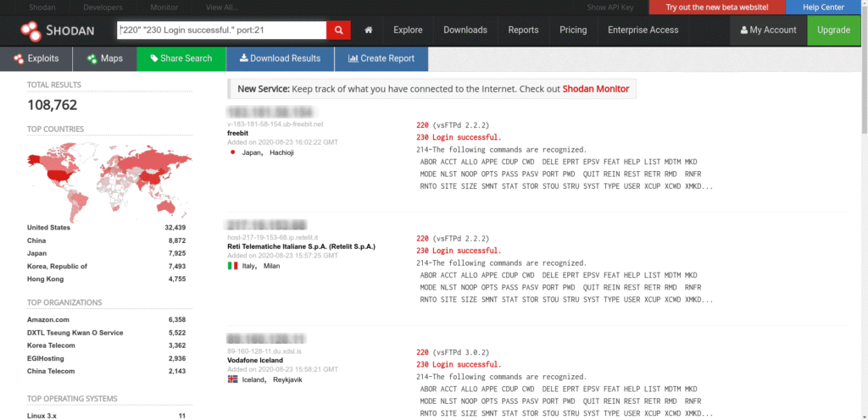The height and width of the screenshot is (420, 868).
Task: Click the vsFTPd 3.0.2 banner line
Action: click(453, 352)
